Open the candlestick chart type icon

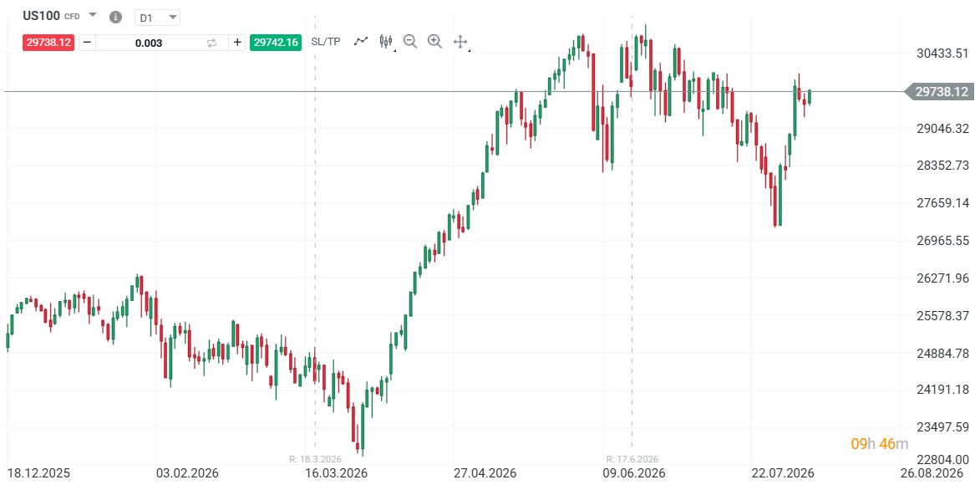coord(386,41)
